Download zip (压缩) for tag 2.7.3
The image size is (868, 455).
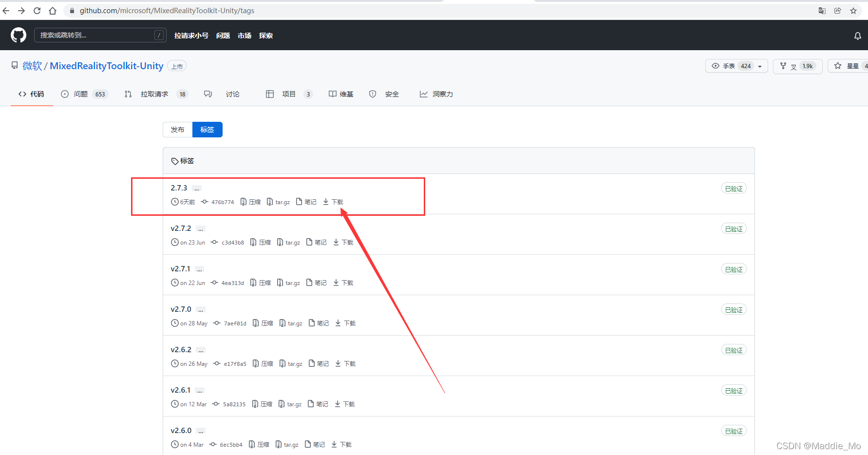[250, 202]
